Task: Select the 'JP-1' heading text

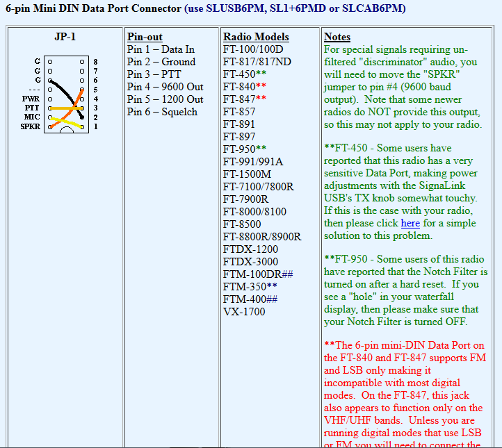Action: pyautogui.click(x=65, y=37)
